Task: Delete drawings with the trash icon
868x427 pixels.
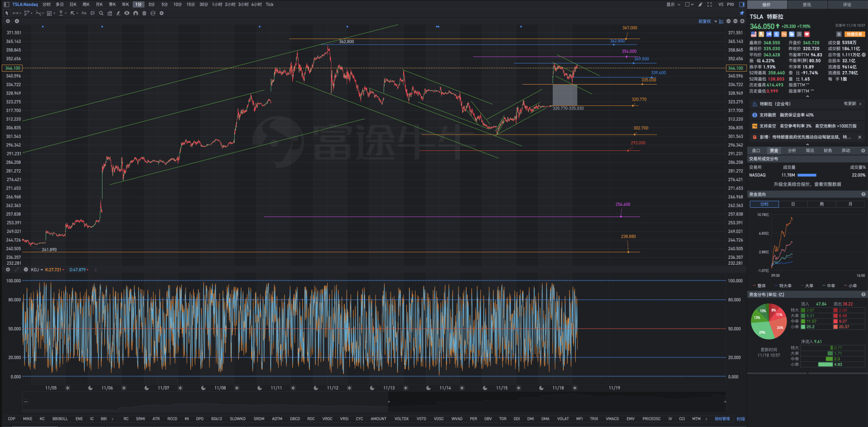Action: pyautogui.click(x=144, y=13)
